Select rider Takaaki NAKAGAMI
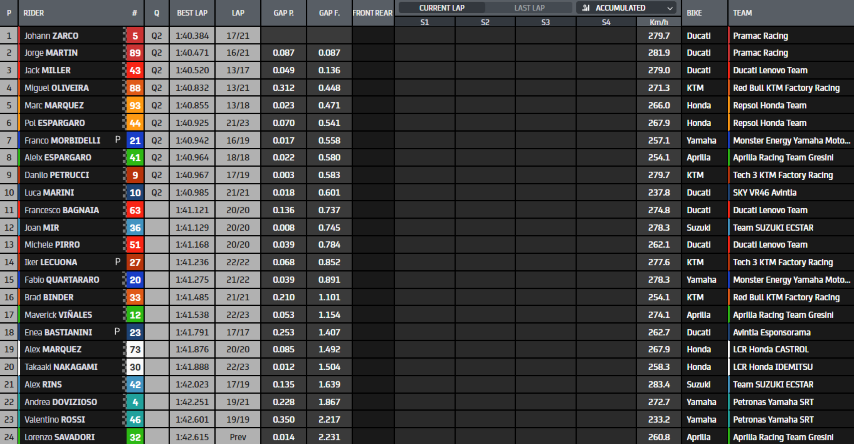Image resolution: width=854 pixels, height=444 pixels. click(61, 367)
